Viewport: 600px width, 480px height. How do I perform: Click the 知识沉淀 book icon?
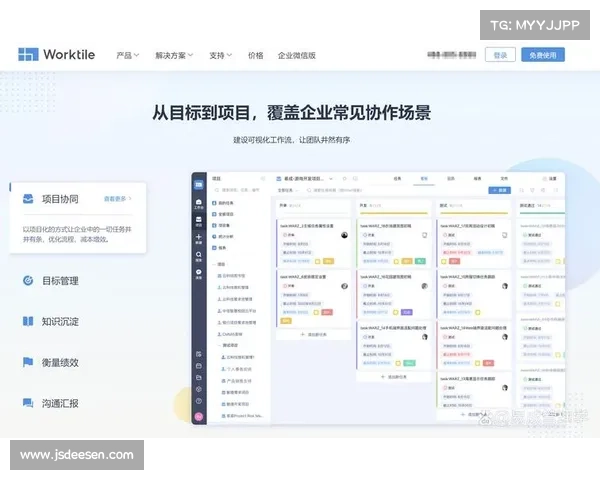pos(28,321)
